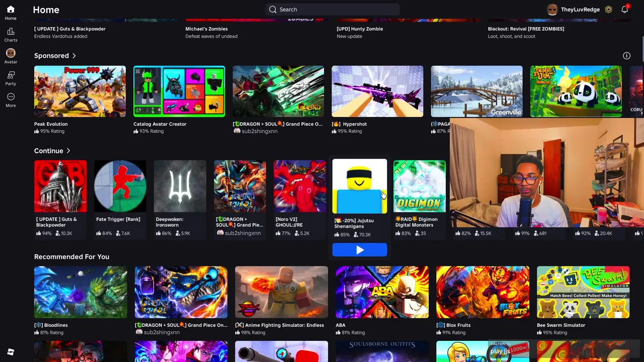
Task: Click the Roblox logo icon at sidebar bottom
Action: (11, 352)
